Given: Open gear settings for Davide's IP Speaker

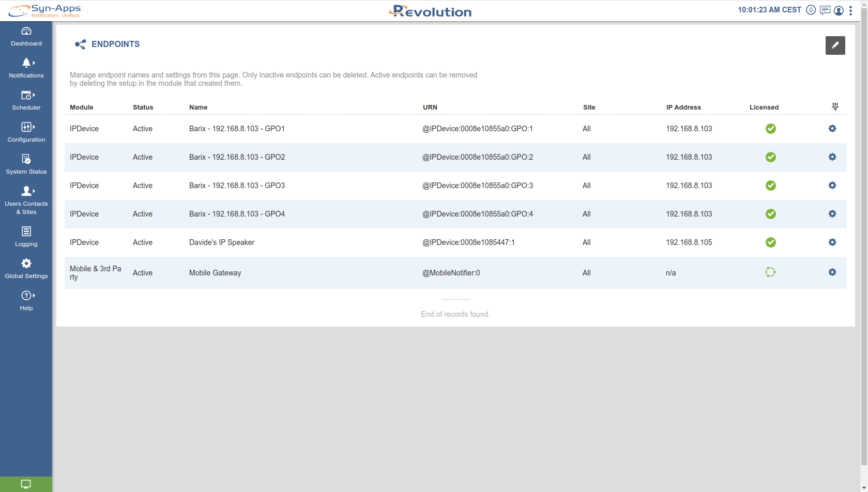Looking at the screenshot, I should [x=832, y=242].
